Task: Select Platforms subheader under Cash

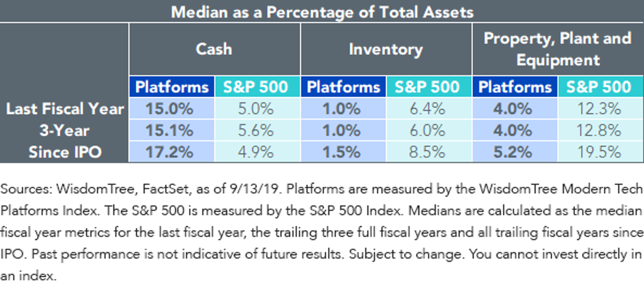Action: point(171,87)
